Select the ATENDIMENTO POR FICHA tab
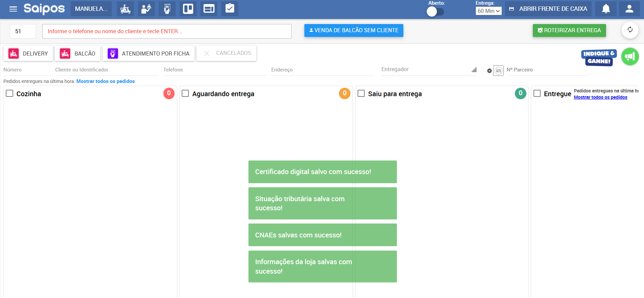This screenshot has height=298, width=644. 149,54
